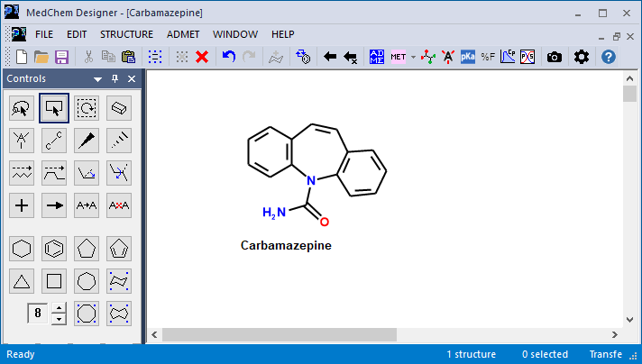Select the rotate selection tool
Viewport: 642px width, 364px height.
[87, 108]
